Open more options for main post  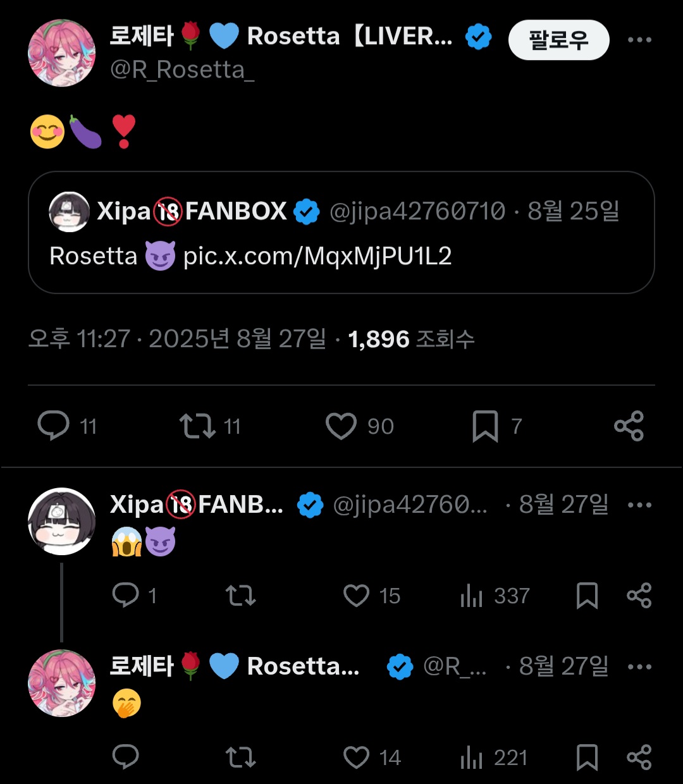click(639, 40)
